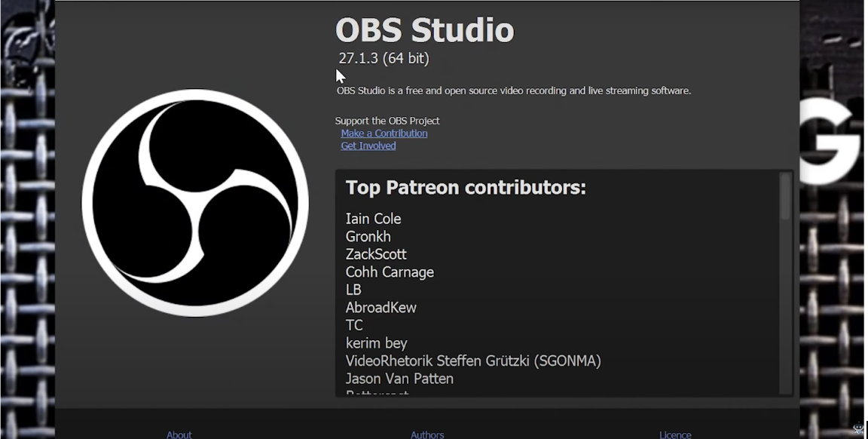
Task: Click the Top Patreon contributors heading
Action: pyautogui.click(x=465, y=188)
